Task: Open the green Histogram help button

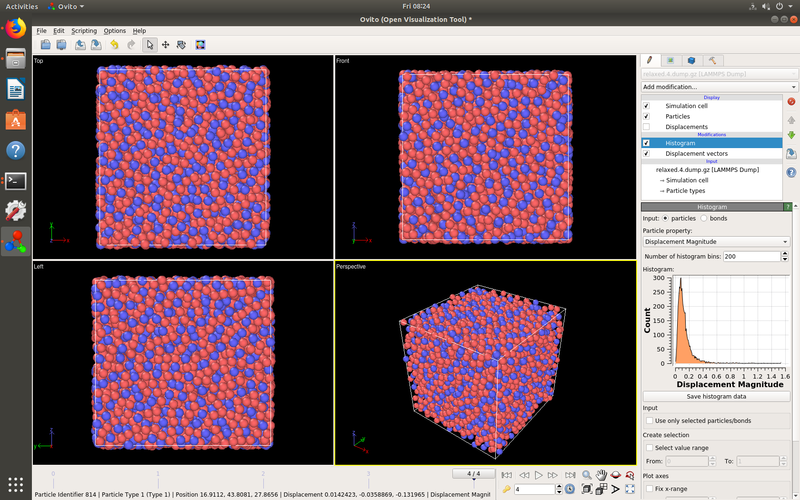Action: coord(787,207)
